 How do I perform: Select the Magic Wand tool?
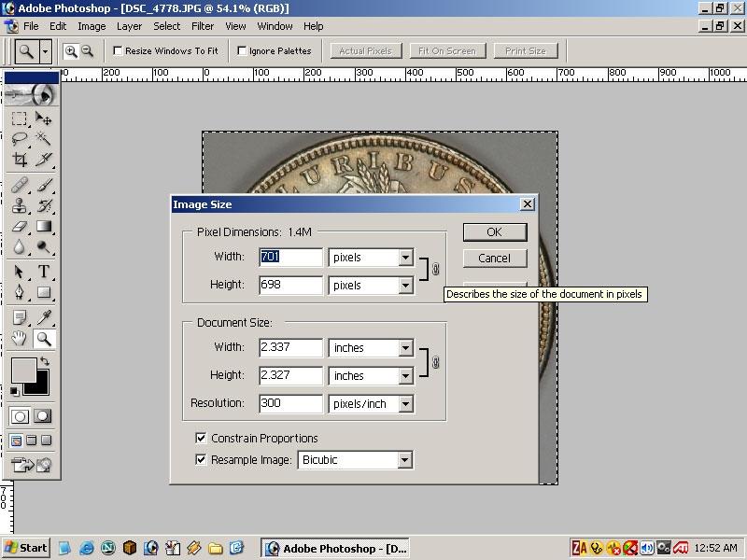(x=43, y=139)
